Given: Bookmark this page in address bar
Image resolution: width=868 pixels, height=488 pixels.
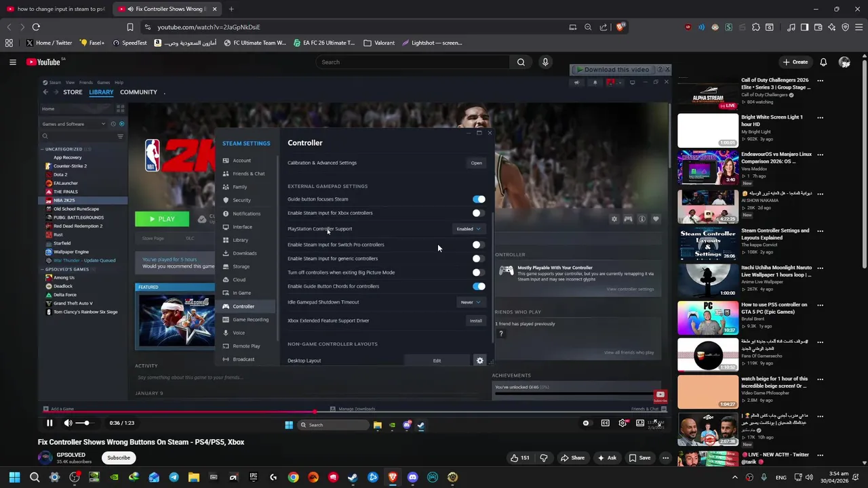Looking at the screenshot, I should pos(130,27).
